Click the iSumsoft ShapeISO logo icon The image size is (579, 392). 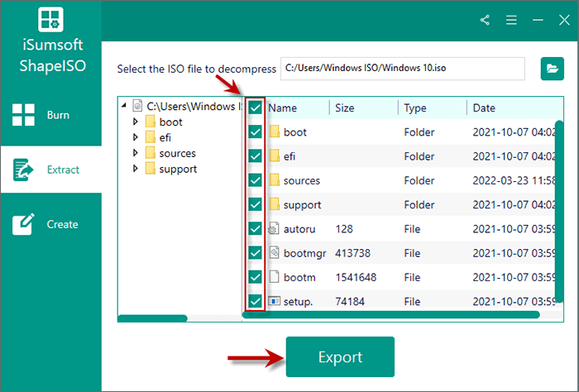click(50, 23)
